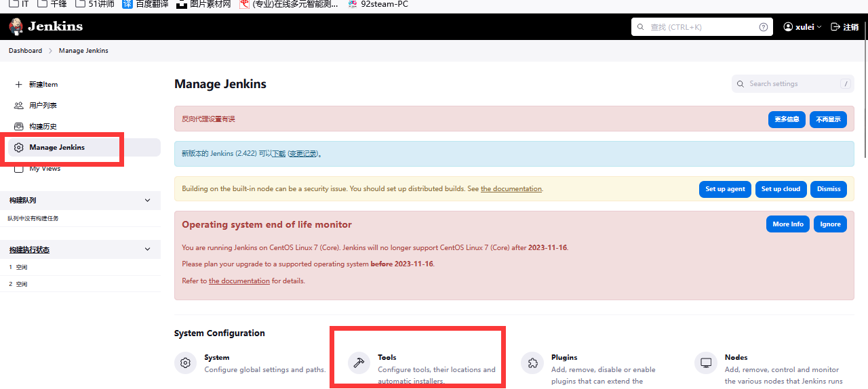Open the documentation link in security warning
This screenshot has width=868, height=389.
click(511, 189)
